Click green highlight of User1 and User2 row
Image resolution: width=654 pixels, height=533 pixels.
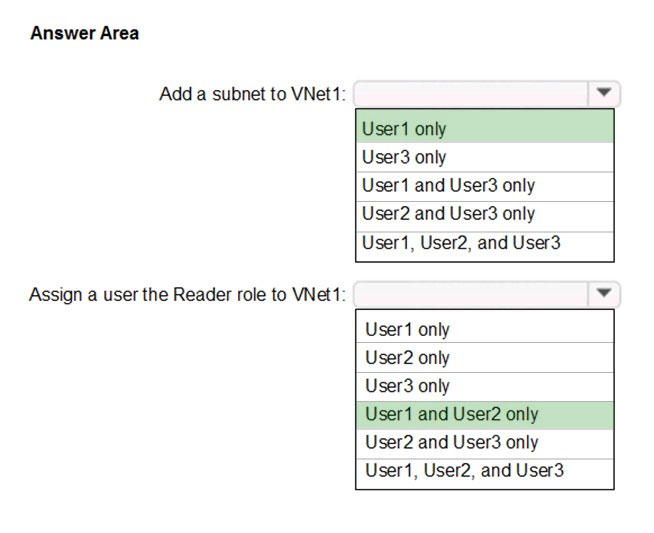[485, 415]
